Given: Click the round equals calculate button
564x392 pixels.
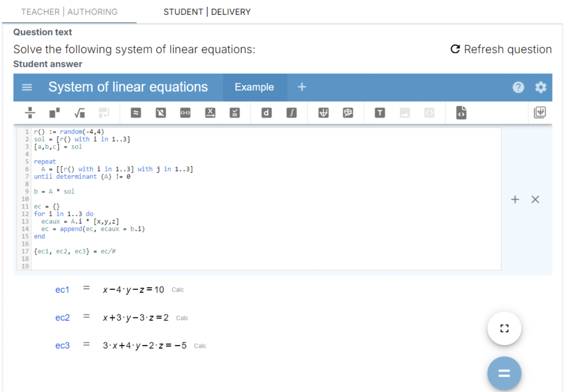Looking at the screenshot, I should coord(504,373).
